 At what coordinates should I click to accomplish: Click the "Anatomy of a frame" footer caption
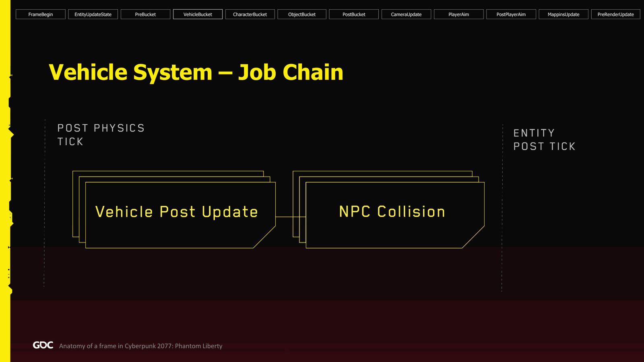[140, 346]
